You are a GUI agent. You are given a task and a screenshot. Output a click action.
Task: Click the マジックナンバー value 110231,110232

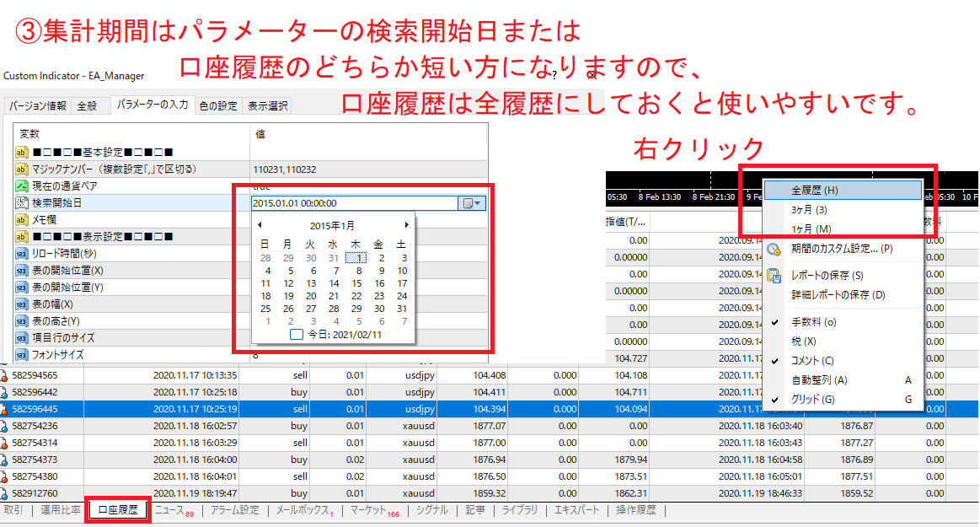pyautogui.click(x=284, y=169)
